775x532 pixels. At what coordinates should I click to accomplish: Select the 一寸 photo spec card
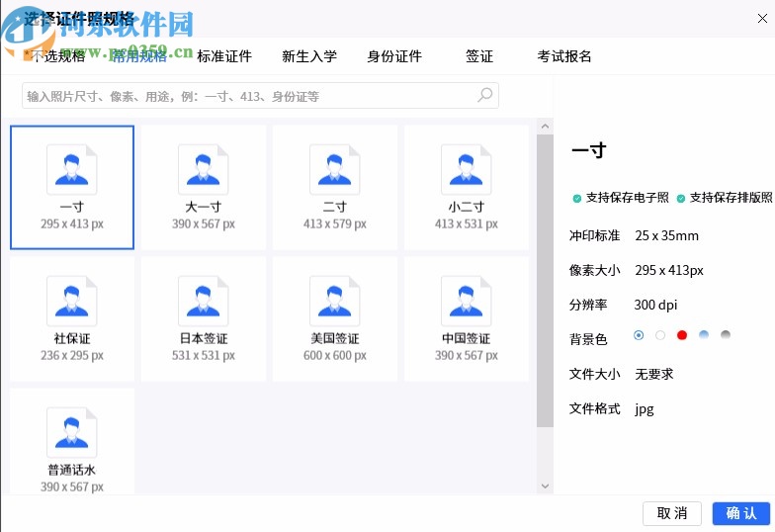pyautogui.click(x=72, y=188)
